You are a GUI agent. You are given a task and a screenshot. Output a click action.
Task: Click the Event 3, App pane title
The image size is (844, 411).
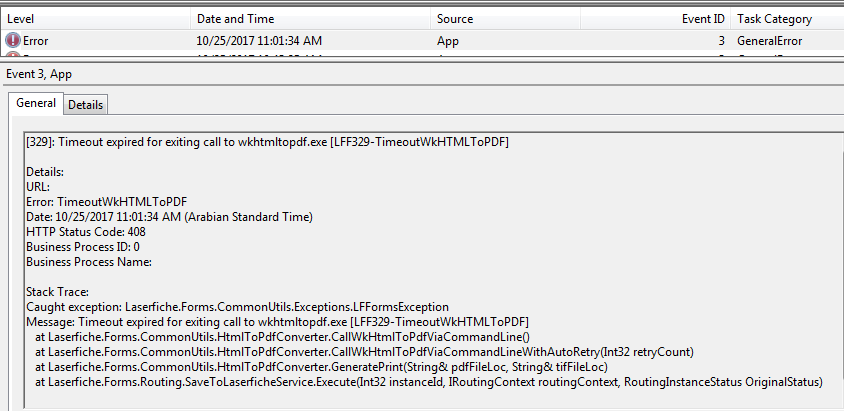click(x=39, y=74)
